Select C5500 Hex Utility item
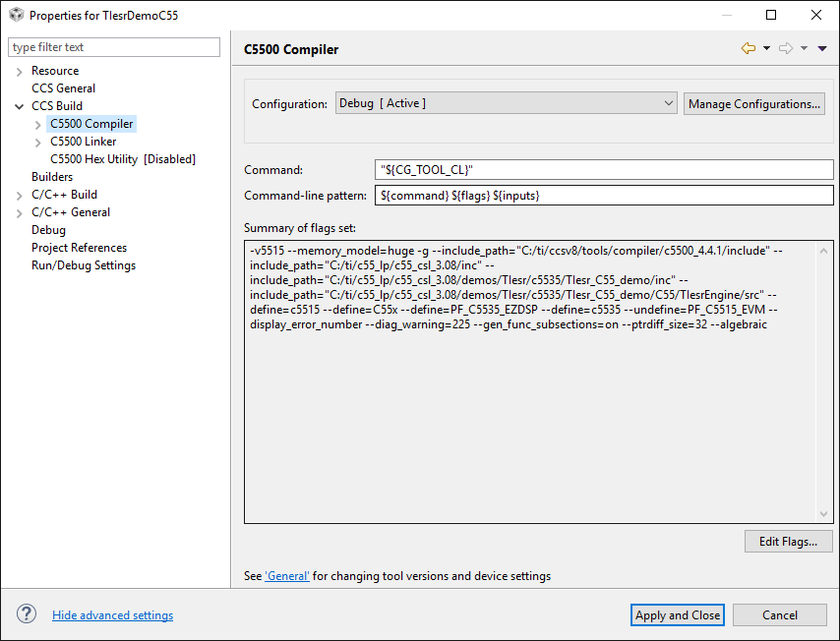The height and width of the screenshot is (641, 840). [122, 159]
